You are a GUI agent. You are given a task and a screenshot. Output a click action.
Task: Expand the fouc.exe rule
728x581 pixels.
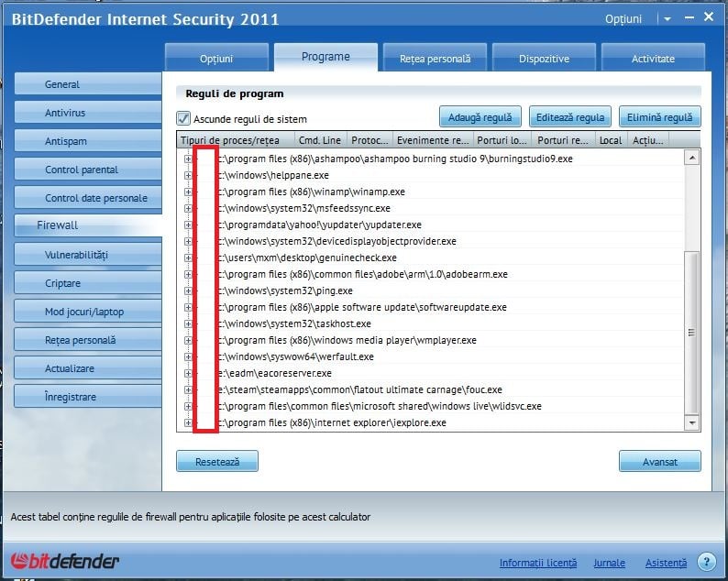click(188, 389)
